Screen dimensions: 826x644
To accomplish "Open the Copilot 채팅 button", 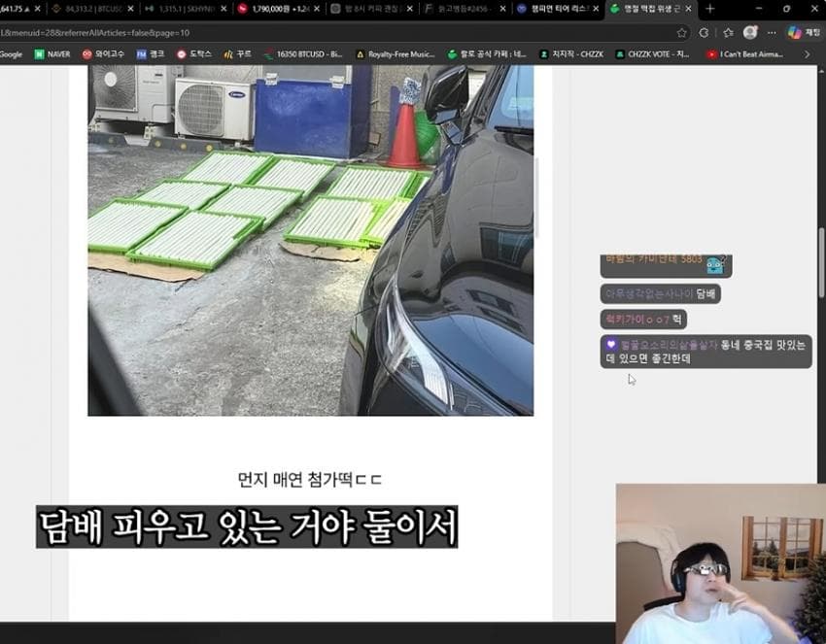I will (805, 33).
